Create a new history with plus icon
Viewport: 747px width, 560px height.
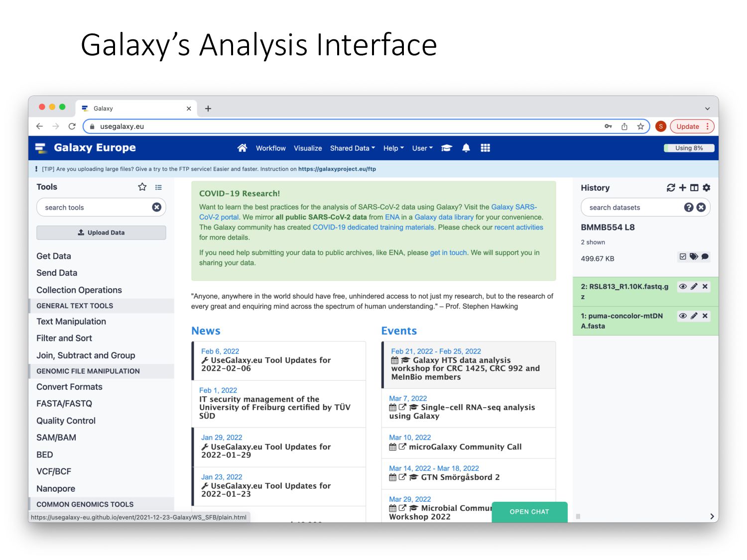(683, 188)
